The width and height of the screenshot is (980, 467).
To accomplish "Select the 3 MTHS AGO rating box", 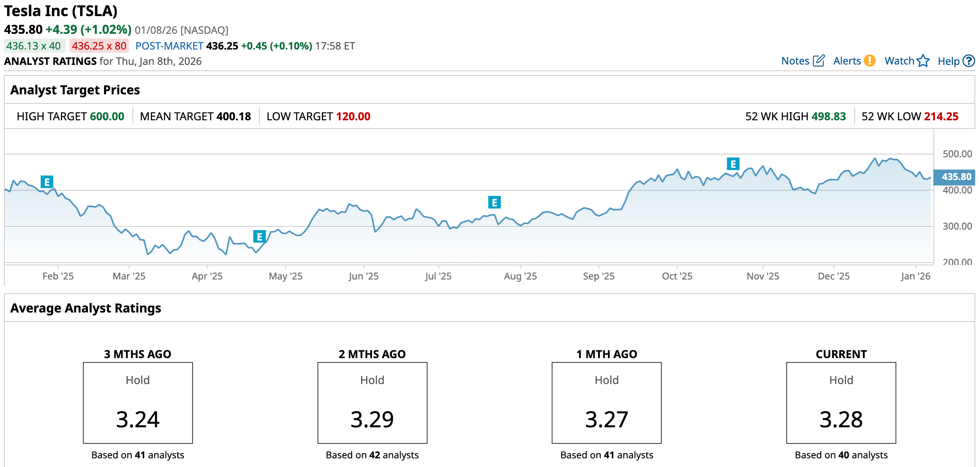I will (x=138, y=403).
